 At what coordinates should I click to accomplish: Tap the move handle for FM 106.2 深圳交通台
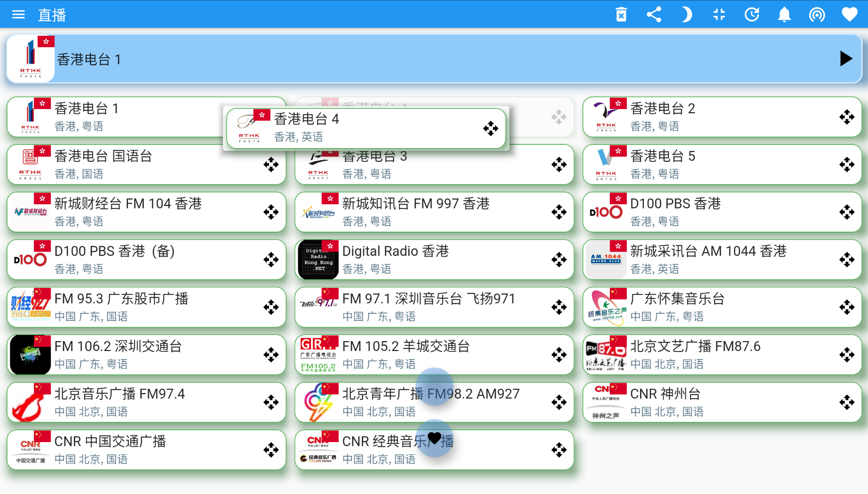271,355
